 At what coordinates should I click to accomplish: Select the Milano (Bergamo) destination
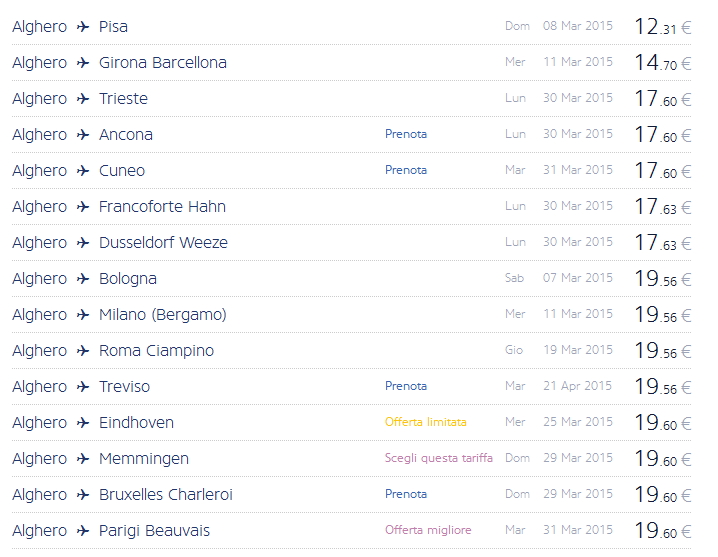(x=163, y=315)
